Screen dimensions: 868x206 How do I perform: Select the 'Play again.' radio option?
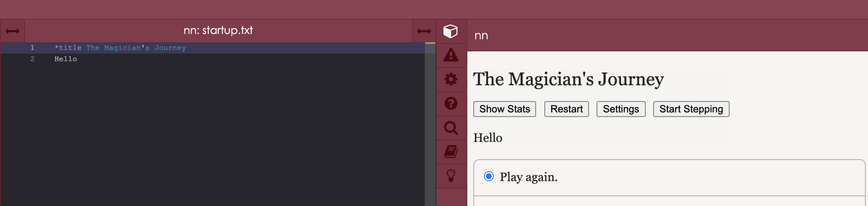click(x=489, y=176)
